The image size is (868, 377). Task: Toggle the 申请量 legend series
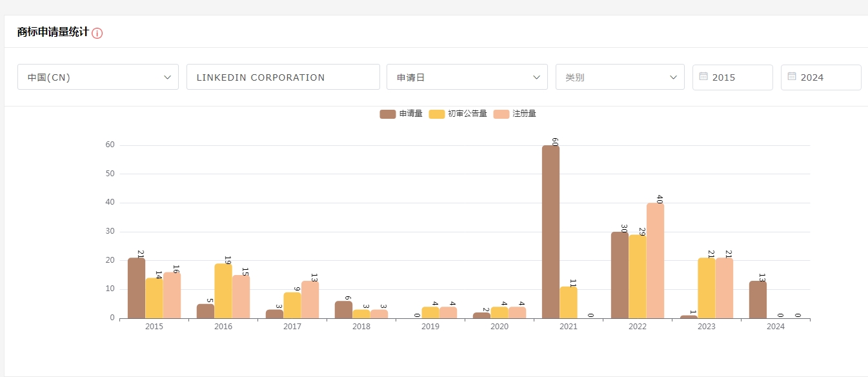click(401, 114)
